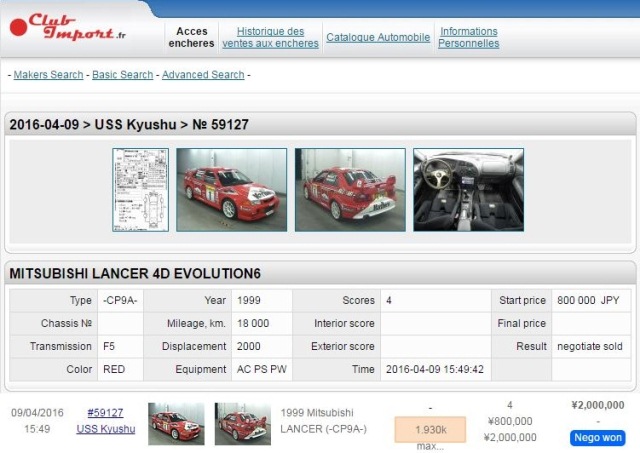Open the auction sheet thumbnail
Screen dimensions: 640x453
(140, 190)
